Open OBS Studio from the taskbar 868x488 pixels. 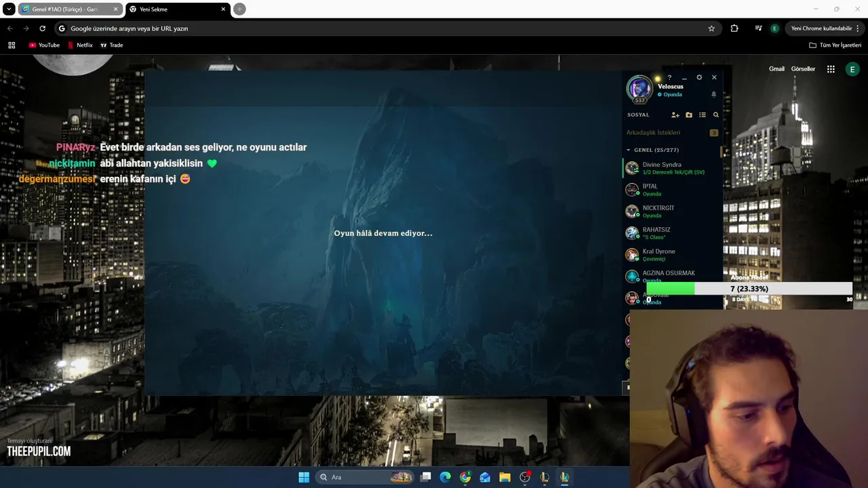(x=525, y=477)
